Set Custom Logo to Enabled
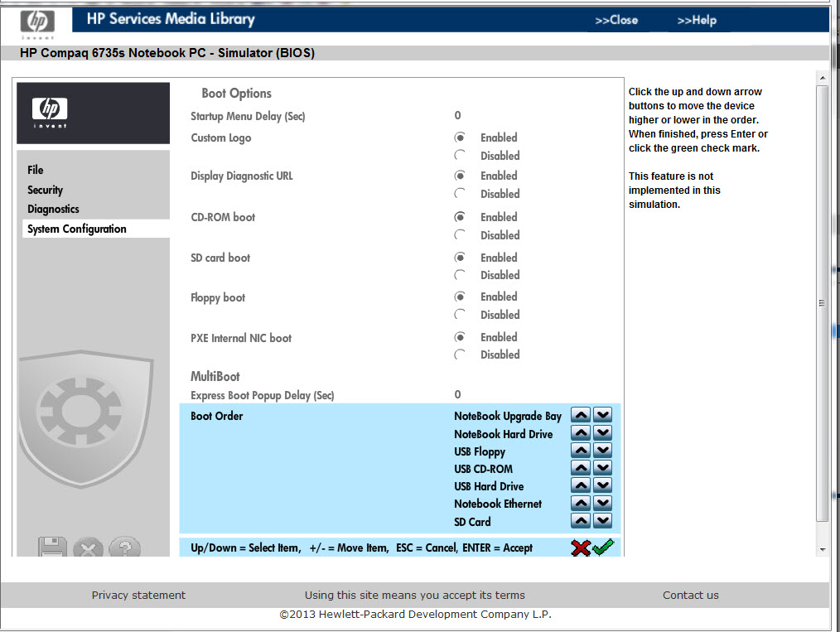The image size is (840, 632). tap(460, 137)
